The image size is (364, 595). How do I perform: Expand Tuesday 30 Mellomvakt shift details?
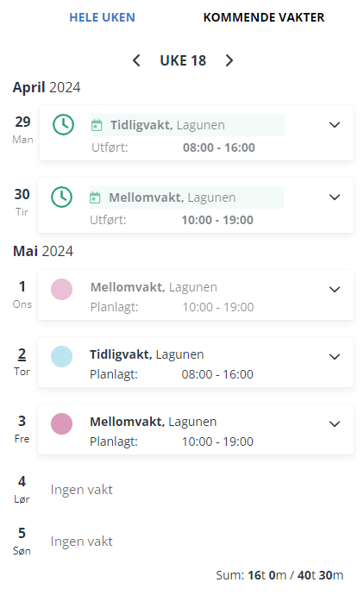click(335, 197)
